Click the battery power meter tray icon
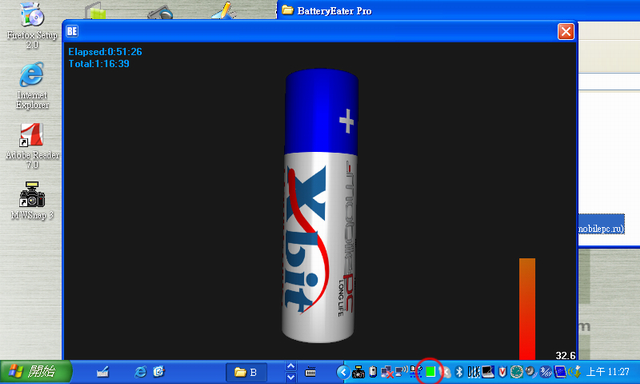Screen dimensions: 640x384 click(373, 372)
